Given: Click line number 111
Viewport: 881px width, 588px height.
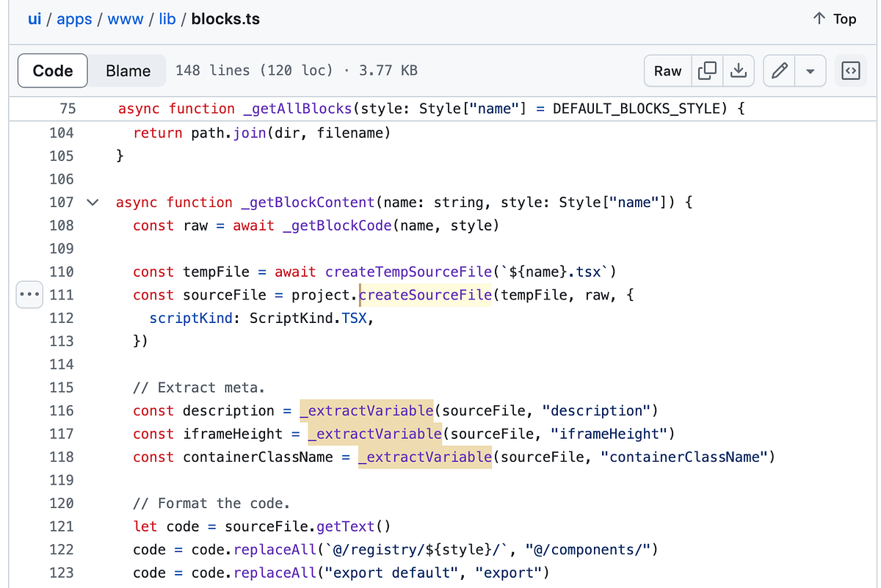Looking at the screenshot, I should pos(62,294).
